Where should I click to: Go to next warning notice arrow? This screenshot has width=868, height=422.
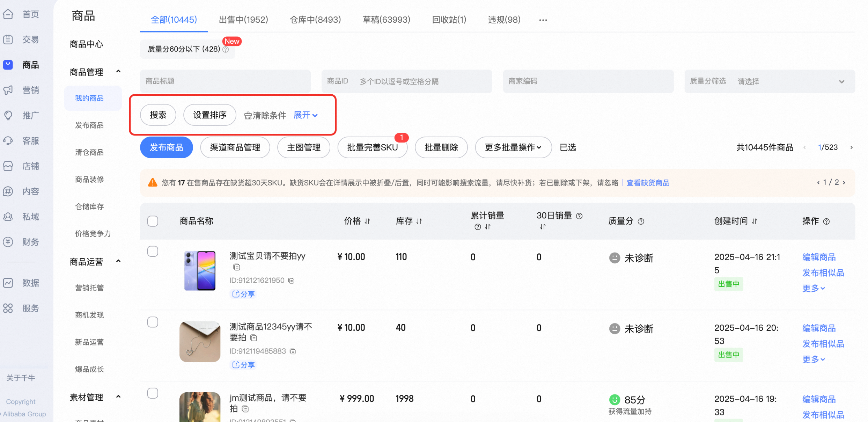coord(844,182)
